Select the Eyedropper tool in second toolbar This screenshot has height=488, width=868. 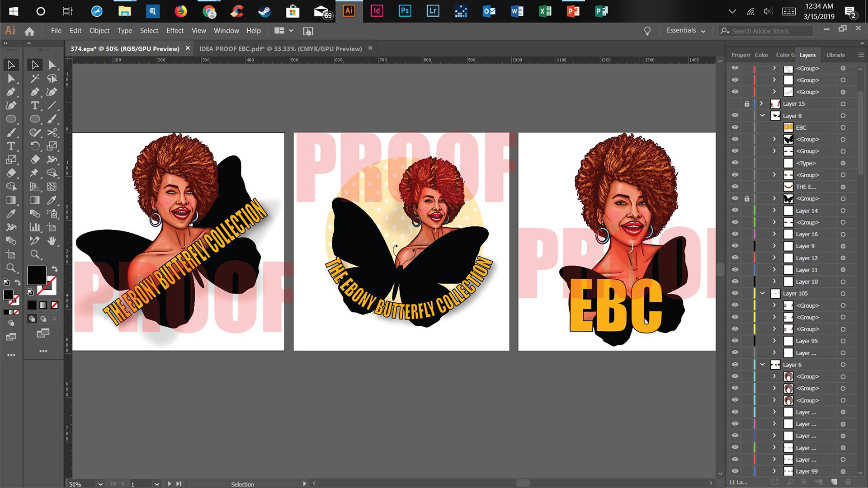(x=52, y=200)
